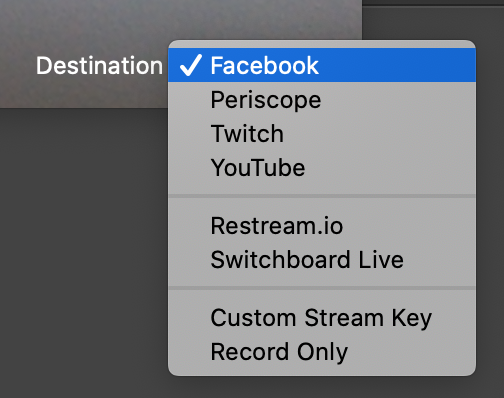Click the separator line below YouTube
The height and width of the screenshot is (398, 504).
(322, 196)
